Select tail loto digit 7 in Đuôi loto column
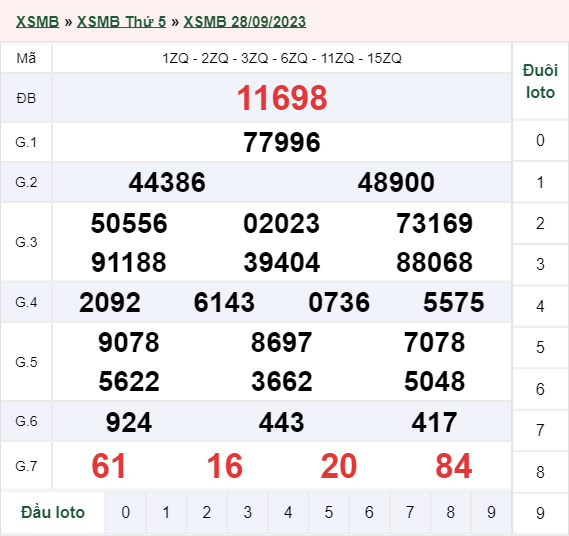The height and width of the screenshot is (536, 569). (x=540, y=430)
